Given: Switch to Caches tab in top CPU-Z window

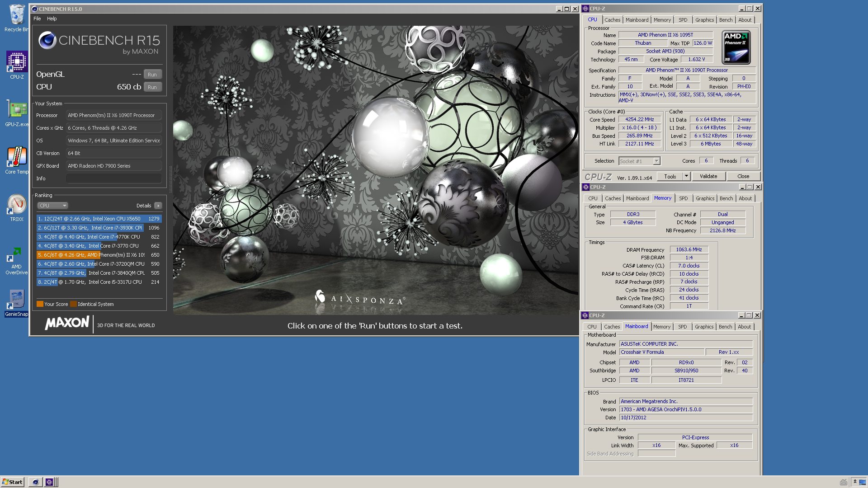Looking at the screenshot, I should pos(612,20).
